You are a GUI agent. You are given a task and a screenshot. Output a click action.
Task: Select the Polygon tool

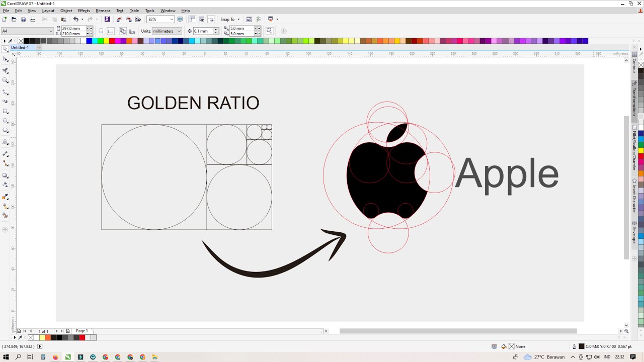point(6,130)
